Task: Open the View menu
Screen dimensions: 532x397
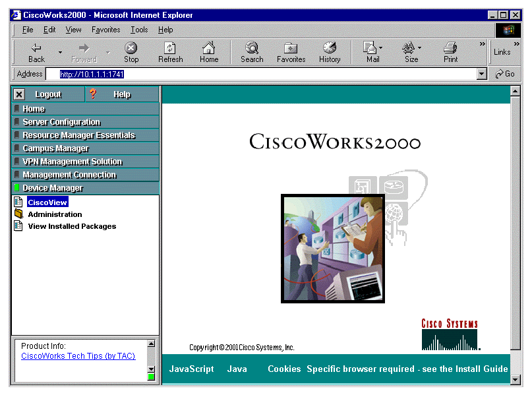Action: pos(73,30)
